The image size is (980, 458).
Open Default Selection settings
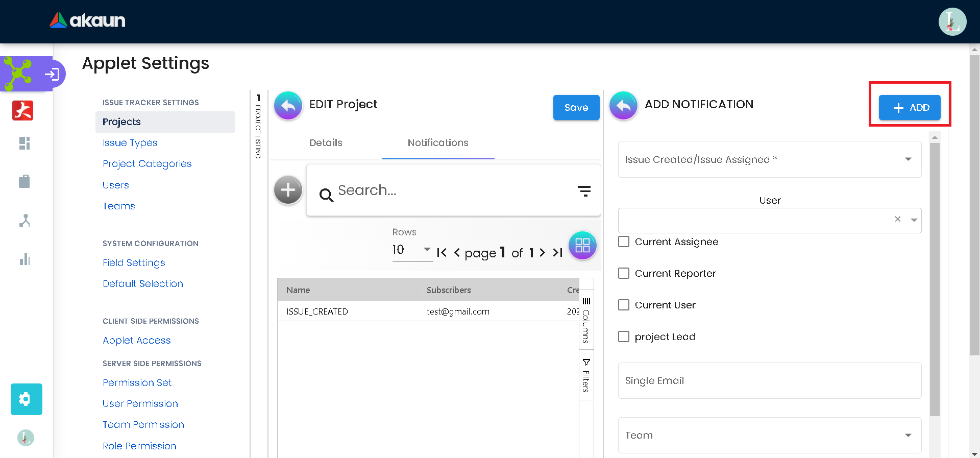(x=143, y=284)
